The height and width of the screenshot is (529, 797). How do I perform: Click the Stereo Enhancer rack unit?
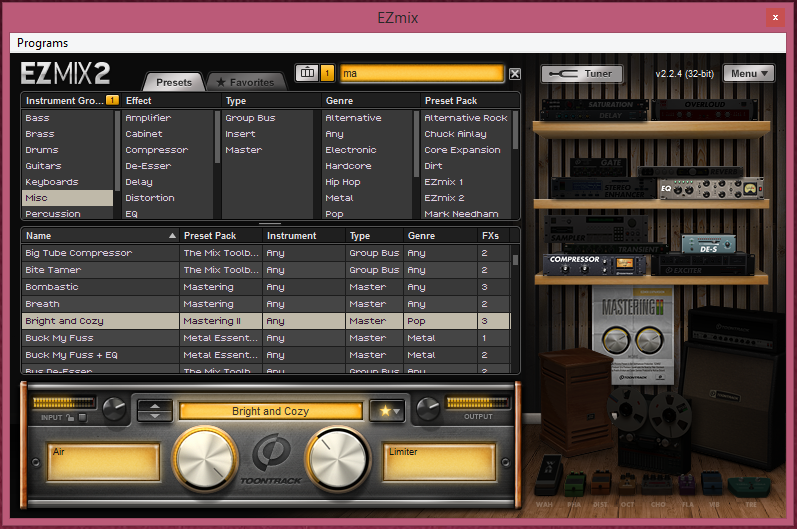tap(603, 188)
